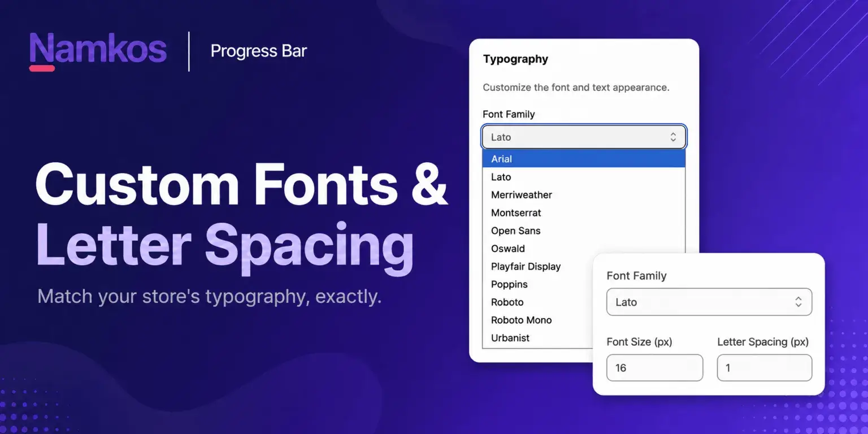The height and width of the screenshot is (434, 868).
Task: Click the 'Custom Fonts &' headline text
Action: (x=242, y=185)
